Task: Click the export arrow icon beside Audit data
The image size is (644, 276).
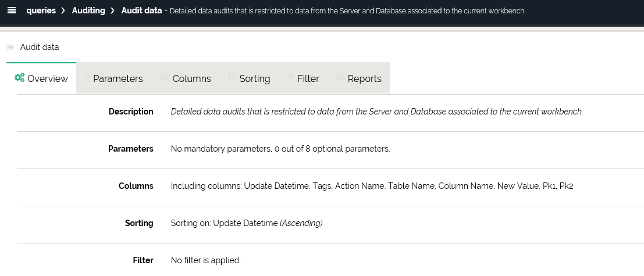Action: (10, 47)
